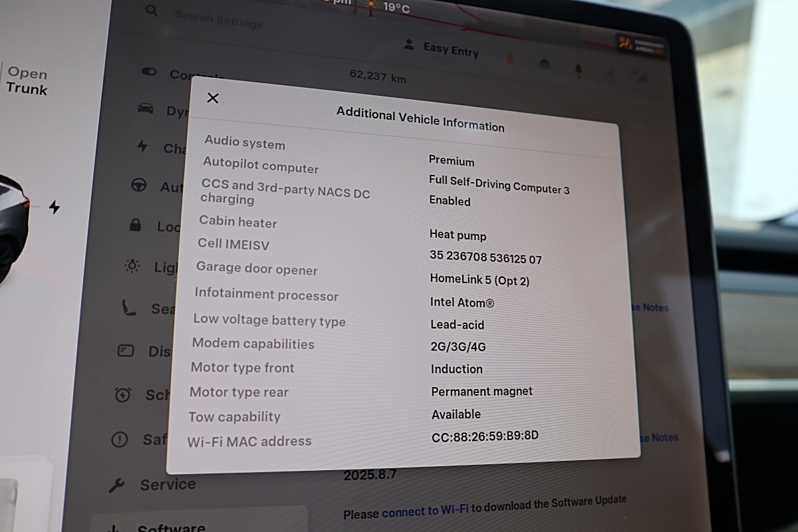
Task: Tap the HomeLink house icon
Action: 545,63
